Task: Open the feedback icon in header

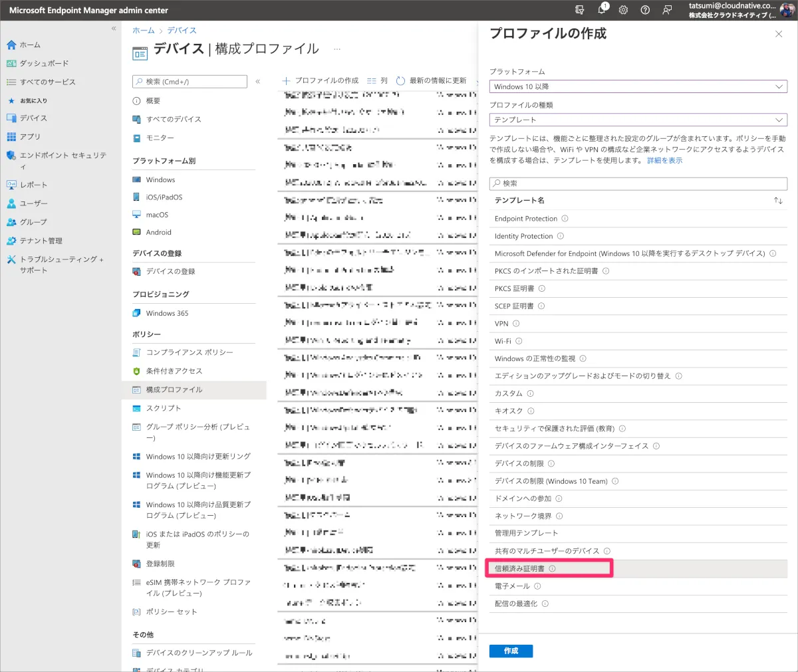Action: tap(667, 10)
